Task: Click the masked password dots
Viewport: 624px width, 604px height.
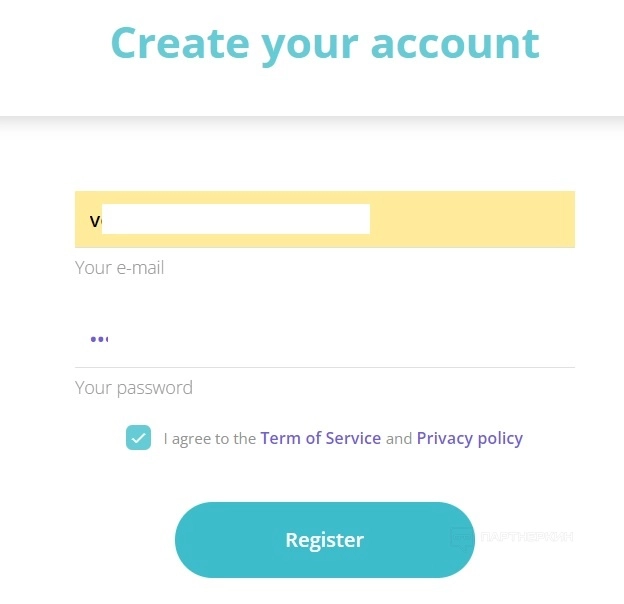Action: coord(98,339)
